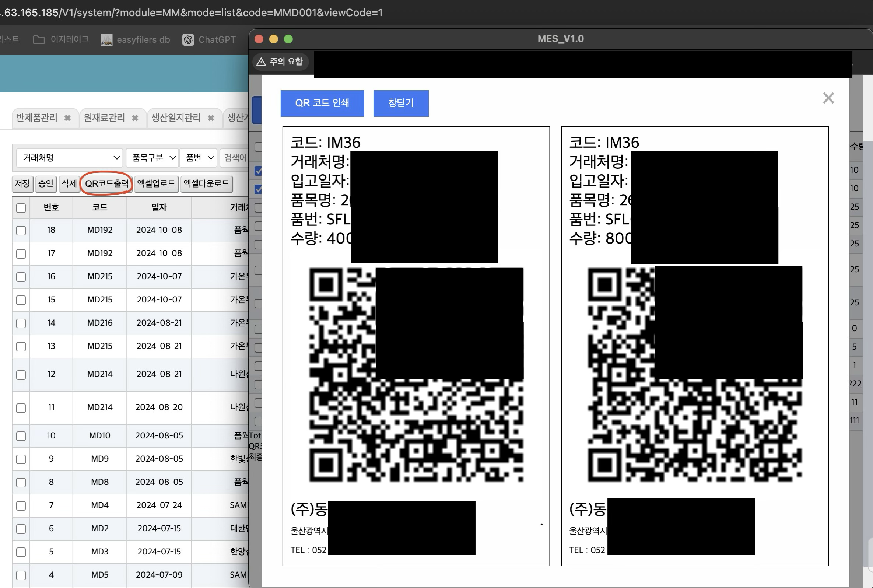
Task: Click the 번호 column header
Action: point(51,208)
